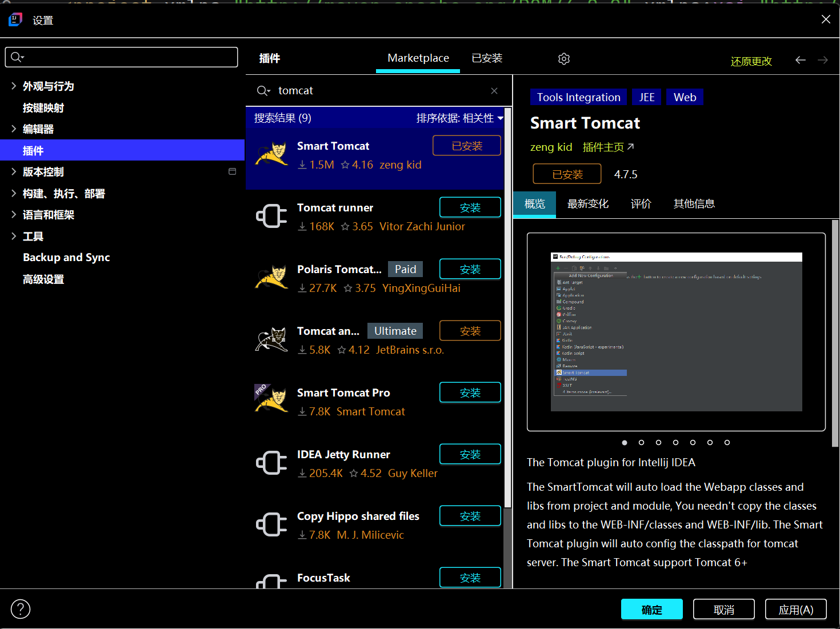
Task: Open the 其他信息 tab
Action: [694, 204]
